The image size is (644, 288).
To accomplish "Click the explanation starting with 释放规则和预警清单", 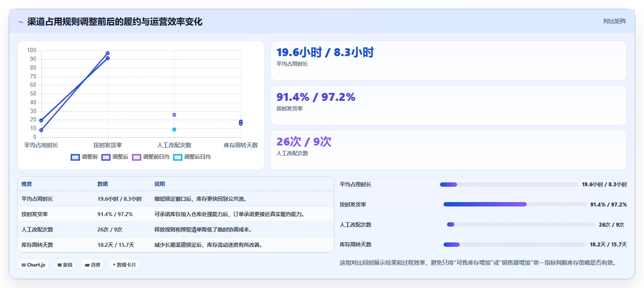I will pyautogui.click(x=203, y=230).
